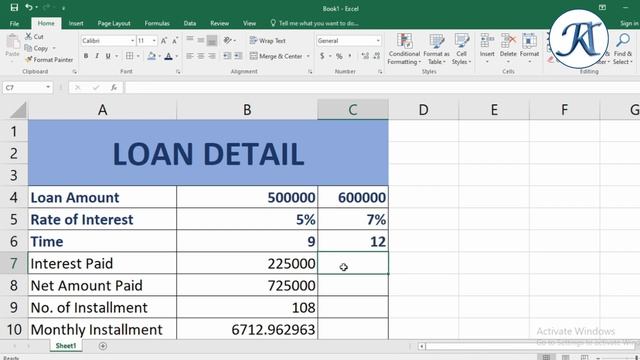The height and width of the screenshot is (360, 640).
Task: Open the Name Box dropdown arrow
Action: [x=48, y=87]
